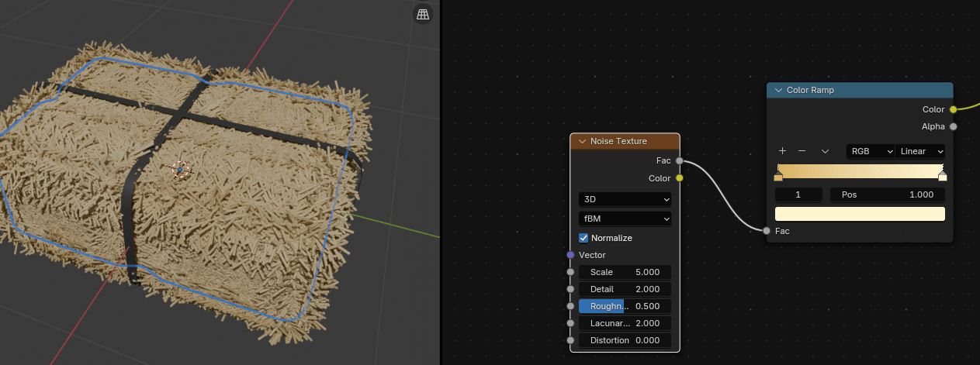
Task: Click the Color Ramp Color output socket
Action: coord(953,109)
